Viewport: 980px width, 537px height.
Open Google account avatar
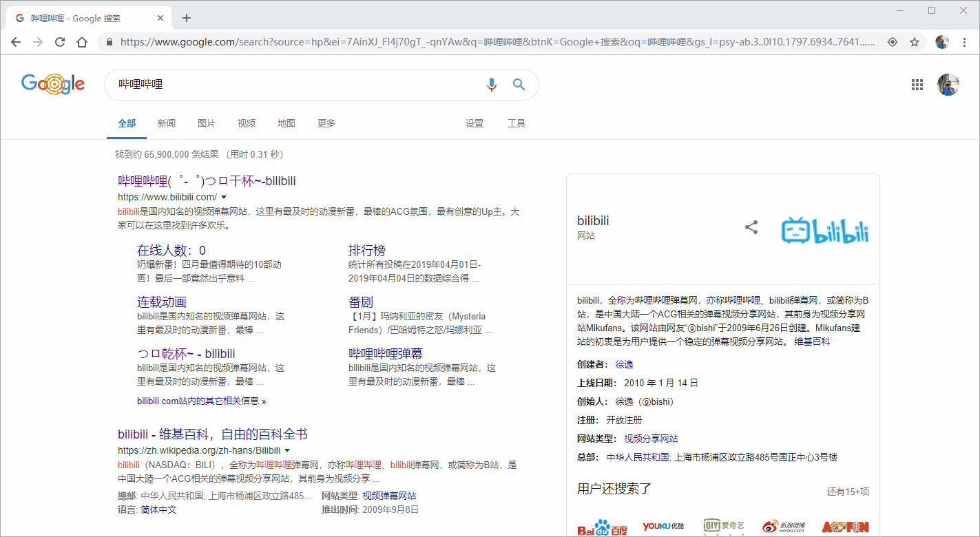948,85
